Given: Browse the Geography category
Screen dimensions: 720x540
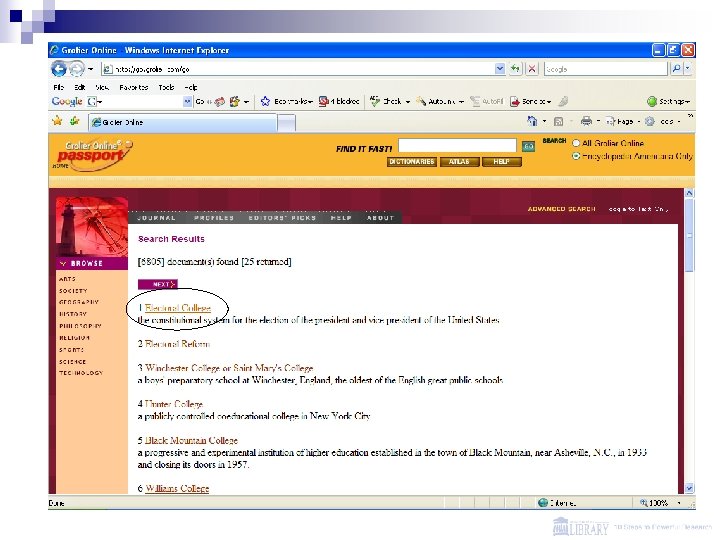Looking at the screenshot, I should pos(79,302).
